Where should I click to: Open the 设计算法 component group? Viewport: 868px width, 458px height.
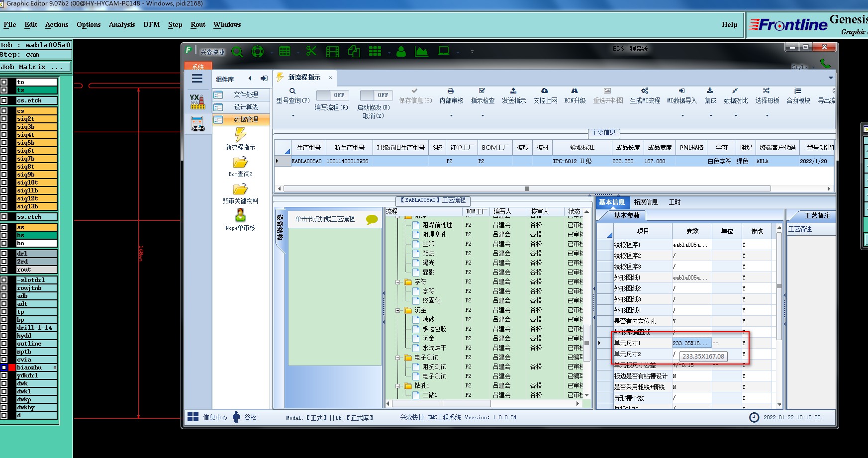click(242, 107)
